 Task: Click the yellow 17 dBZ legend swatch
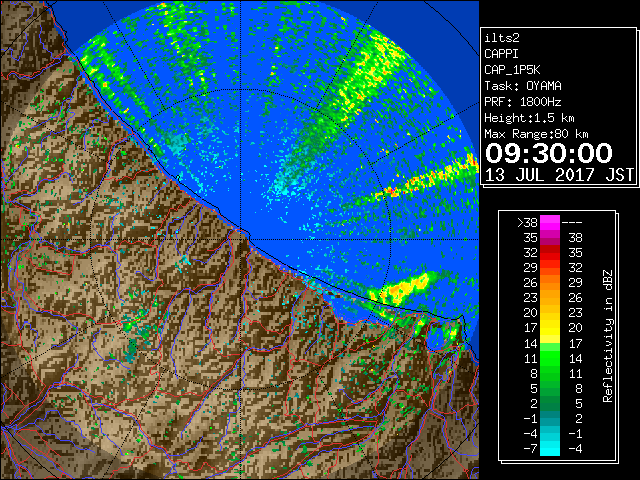550,328
